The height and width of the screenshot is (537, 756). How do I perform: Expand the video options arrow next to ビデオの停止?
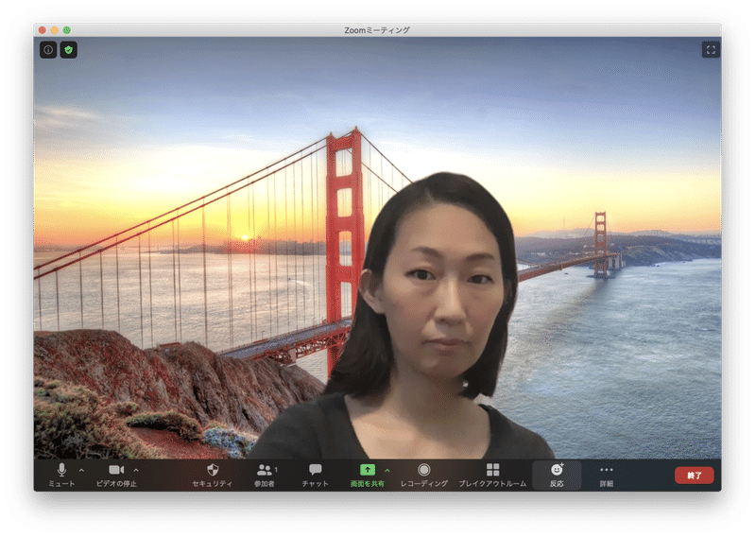pyautogui.click(x=136, y=470)
